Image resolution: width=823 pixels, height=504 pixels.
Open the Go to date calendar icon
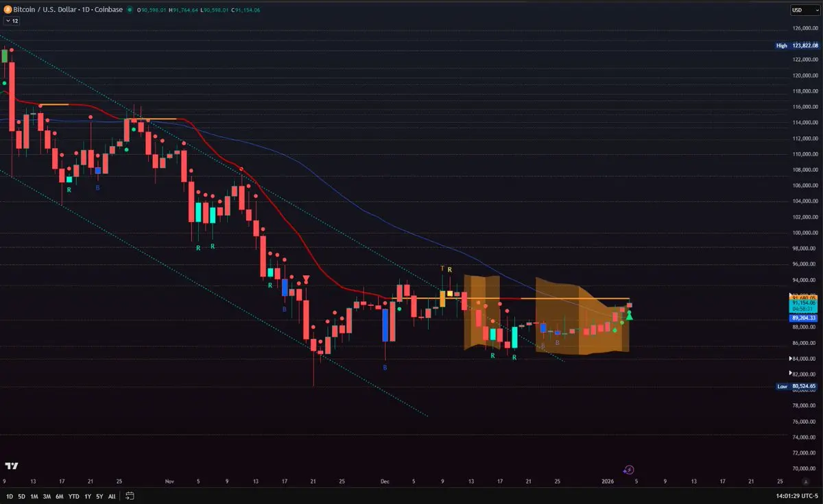tap(130, 496)
